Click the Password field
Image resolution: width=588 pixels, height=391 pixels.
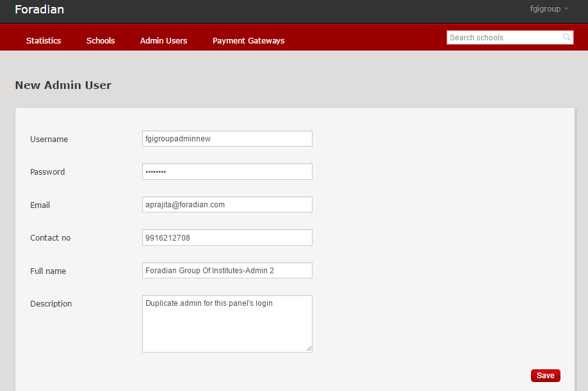[x=227, y=172]
